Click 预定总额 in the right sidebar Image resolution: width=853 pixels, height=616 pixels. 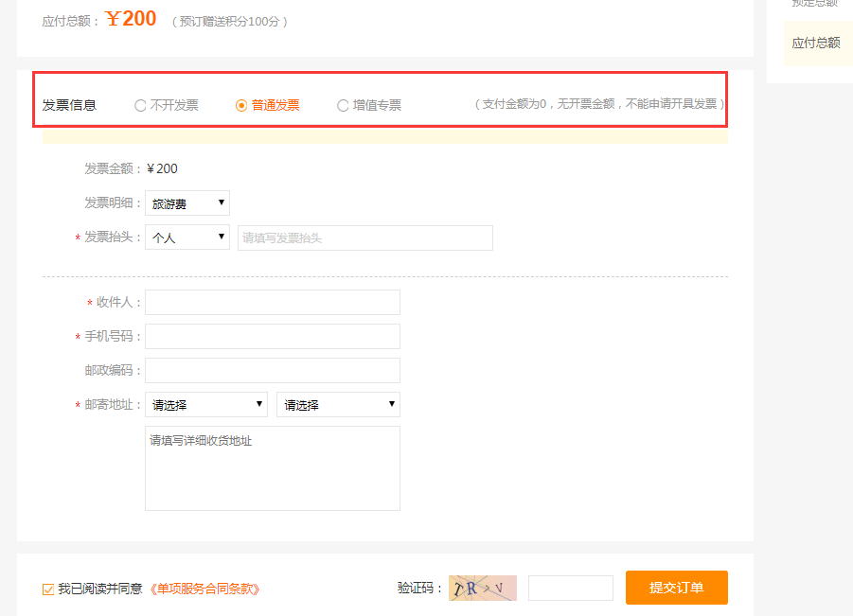pyautogui.click(x=814, y=4)
